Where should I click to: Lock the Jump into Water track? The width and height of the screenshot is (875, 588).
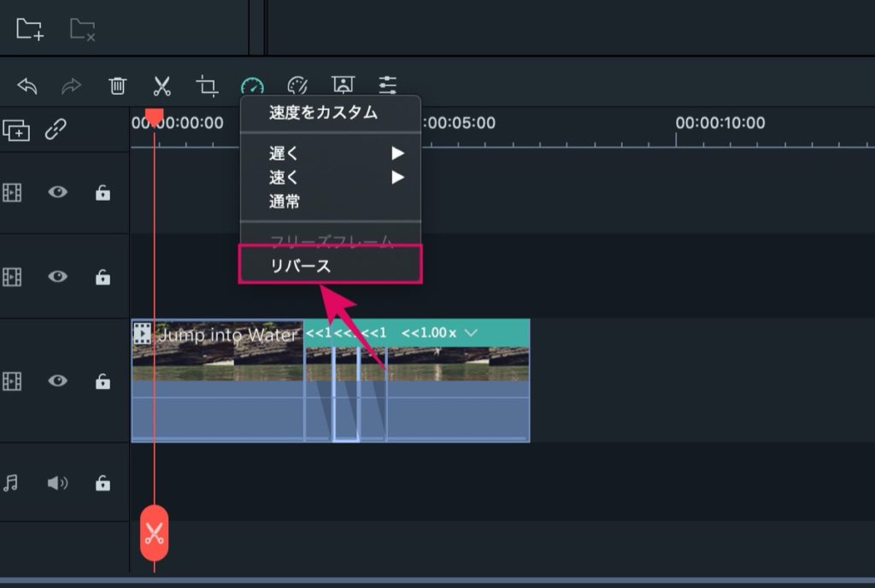coord(103,381)
